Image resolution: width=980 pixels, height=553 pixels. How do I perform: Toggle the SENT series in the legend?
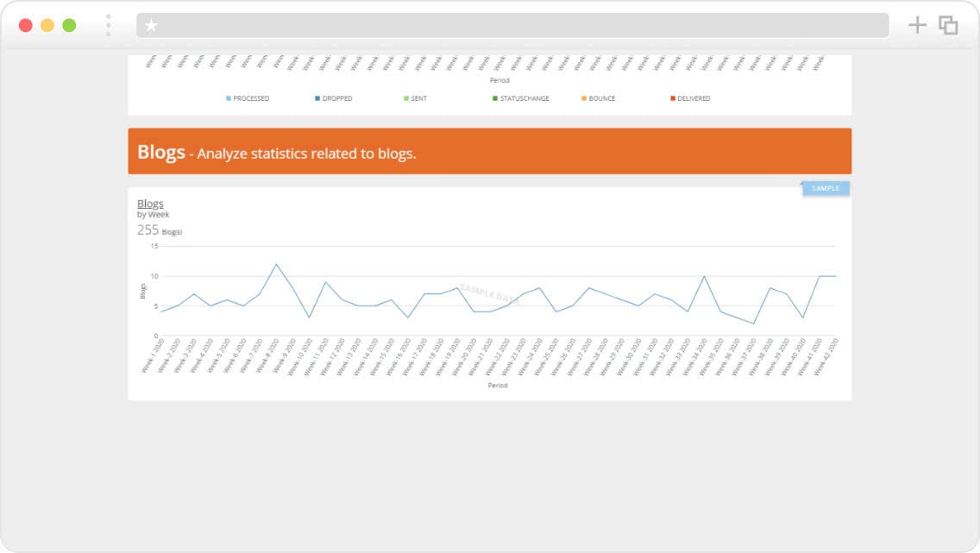(417, 97)
